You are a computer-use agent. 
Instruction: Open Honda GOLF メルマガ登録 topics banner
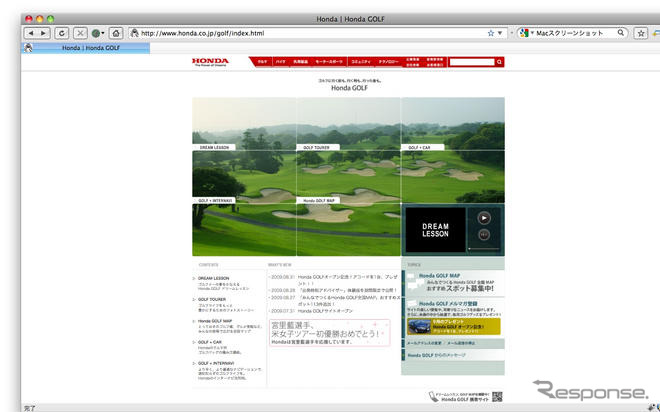[453, 308]
